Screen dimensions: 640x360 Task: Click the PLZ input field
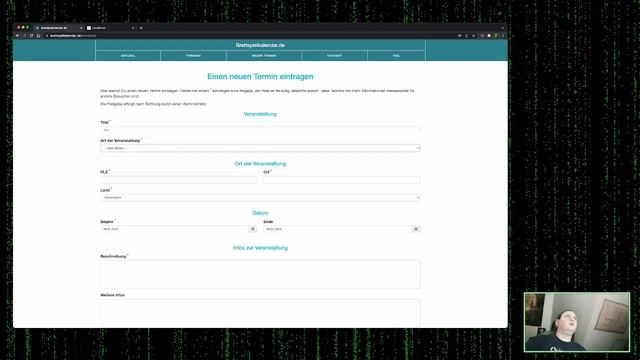tap(179, 180)
